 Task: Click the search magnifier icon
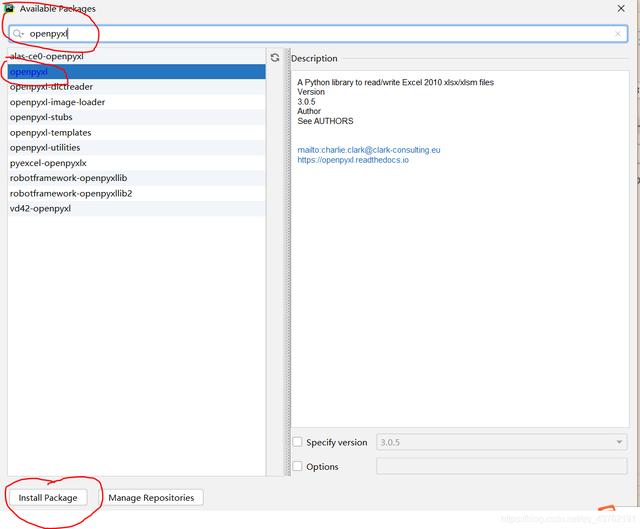click(x=18, y=34)
